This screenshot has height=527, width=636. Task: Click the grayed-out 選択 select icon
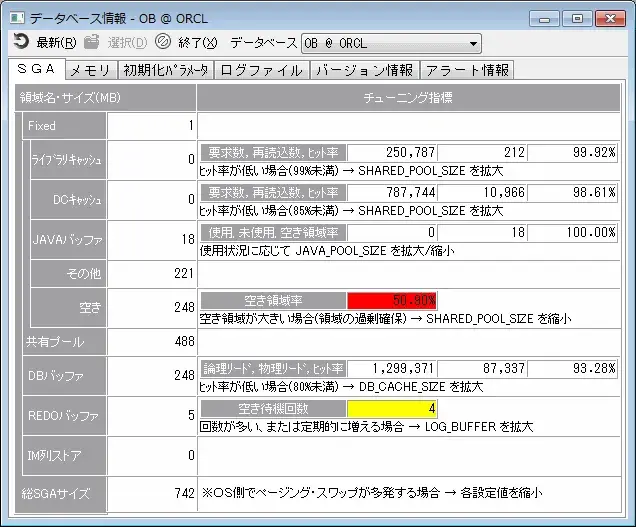(92, 42)
